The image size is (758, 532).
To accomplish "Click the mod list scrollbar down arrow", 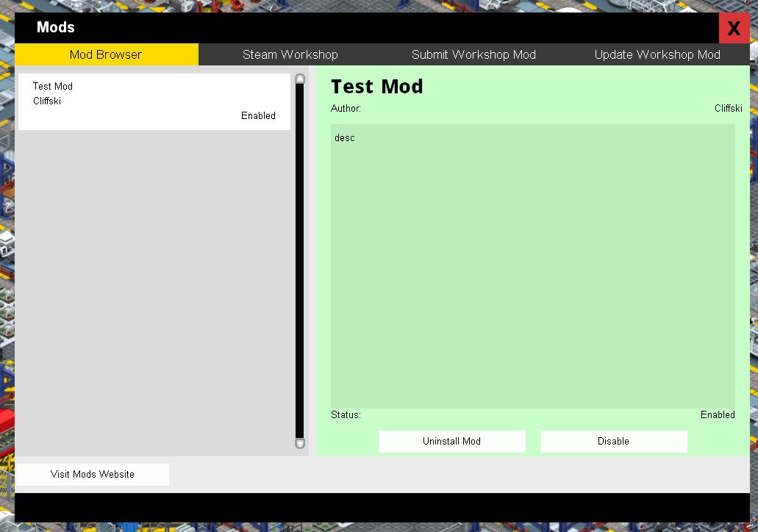I will (299, 443).
